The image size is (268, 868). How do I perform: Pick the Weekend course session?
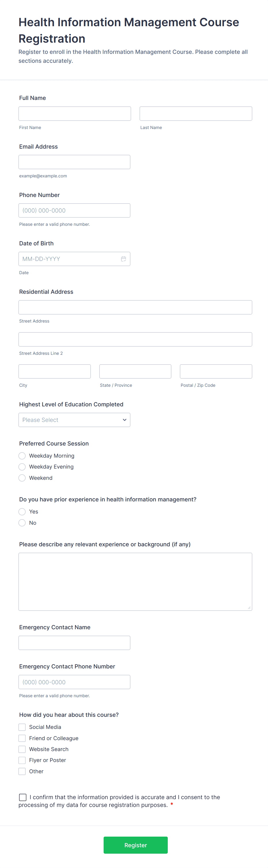(22, 478)
